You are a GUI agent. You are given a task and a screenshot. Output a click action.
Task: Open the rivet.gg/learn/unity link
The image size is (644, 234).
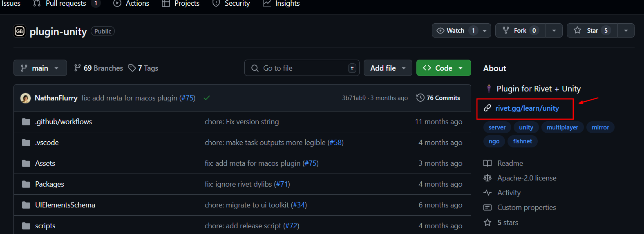tap(527, 108)
